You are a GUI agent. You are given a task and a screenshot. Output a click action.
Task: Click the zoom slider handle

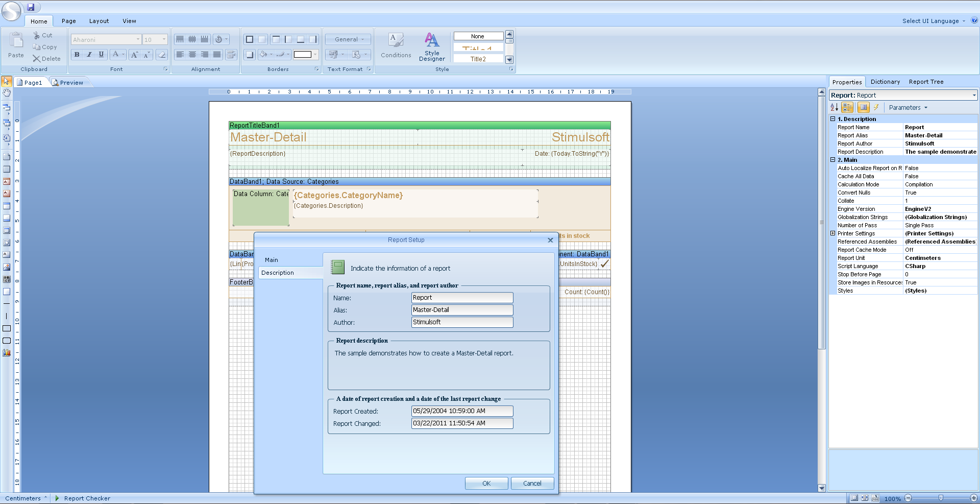pyautogui.click(x=941, y=498)
